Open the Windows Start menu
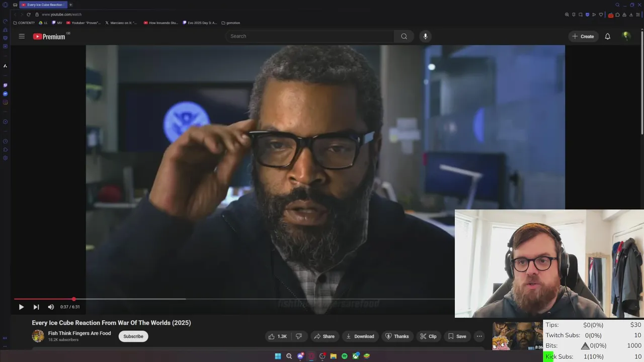 (278, 356)
